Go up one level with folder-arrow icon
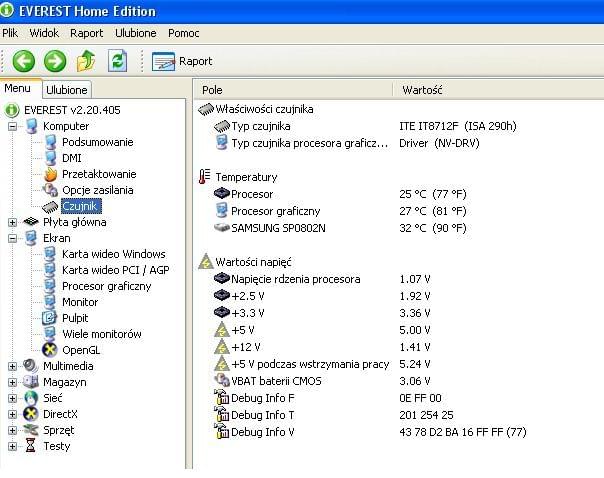 [86, 60]
